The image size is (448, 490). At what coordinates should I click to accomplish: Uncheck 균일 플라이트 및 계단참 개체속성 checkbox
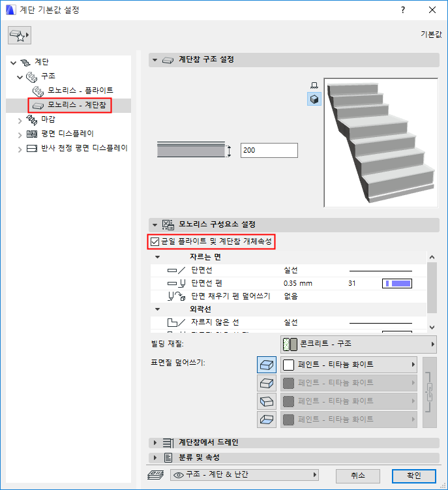tap(155, 241)
